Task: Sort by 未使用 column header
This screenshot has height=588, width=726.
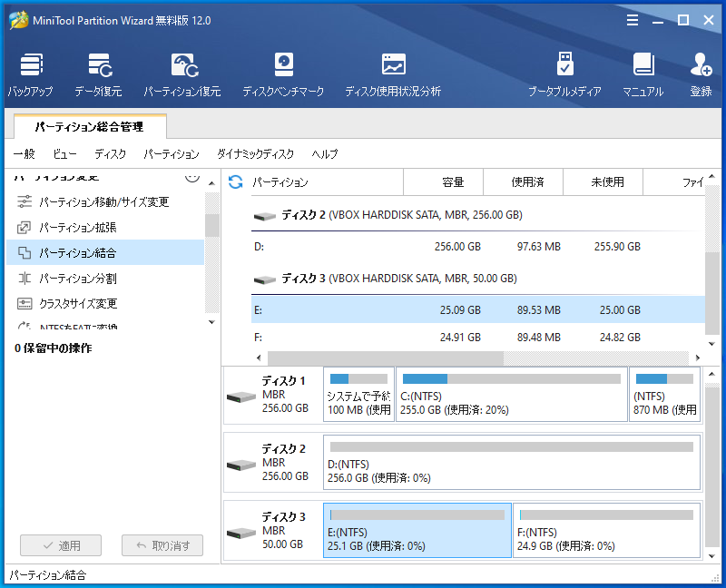Action: point(603,182)
